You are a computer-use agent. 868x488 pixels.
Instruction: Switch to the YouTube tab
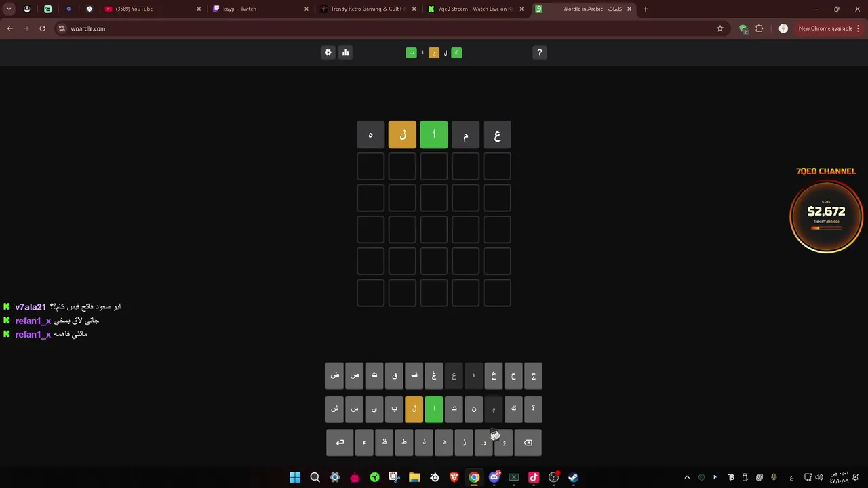tap(153, 9)
